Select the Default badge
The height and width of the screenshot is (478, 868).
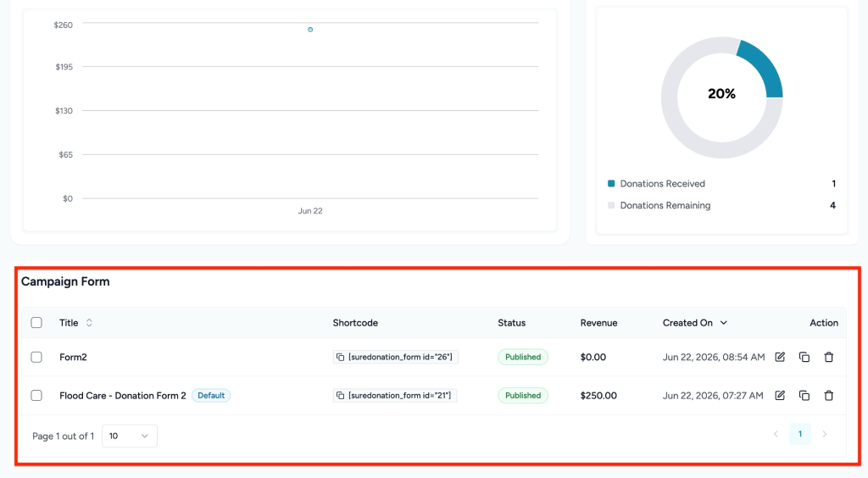(211, 396)
